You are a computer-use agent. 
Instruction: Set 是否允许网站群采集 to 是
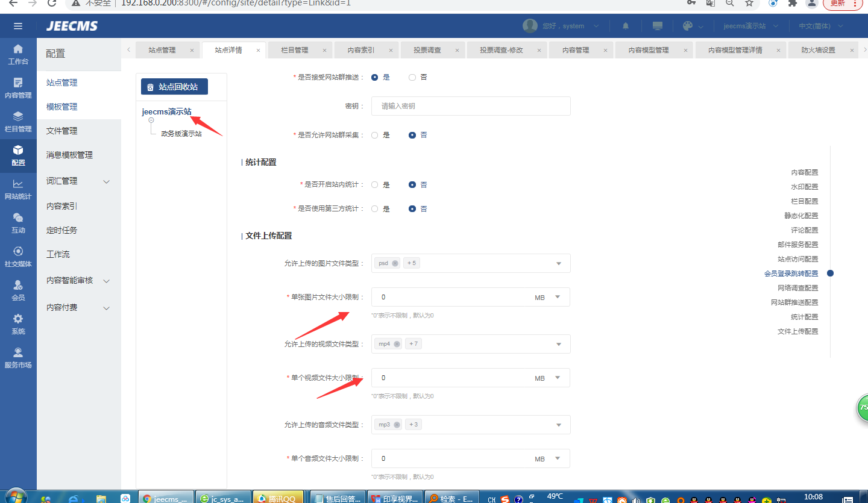click(x=375, y=135)
